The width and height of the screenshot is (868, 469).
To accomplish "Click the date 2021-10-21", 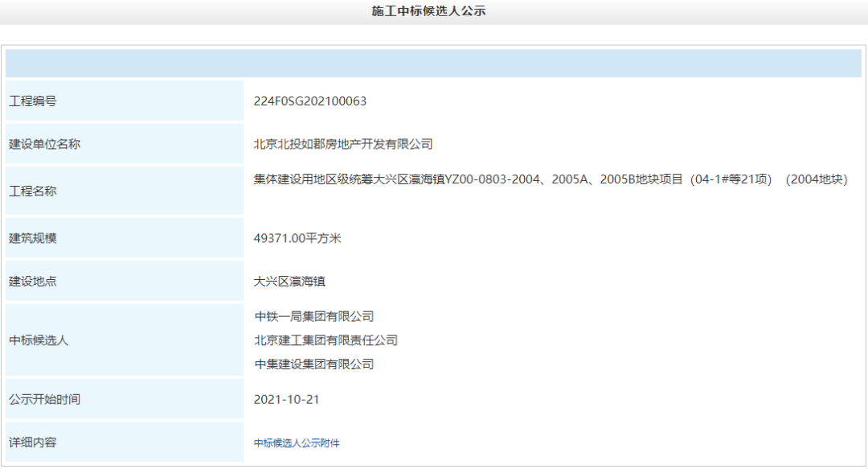I will [x=286, y=399].
